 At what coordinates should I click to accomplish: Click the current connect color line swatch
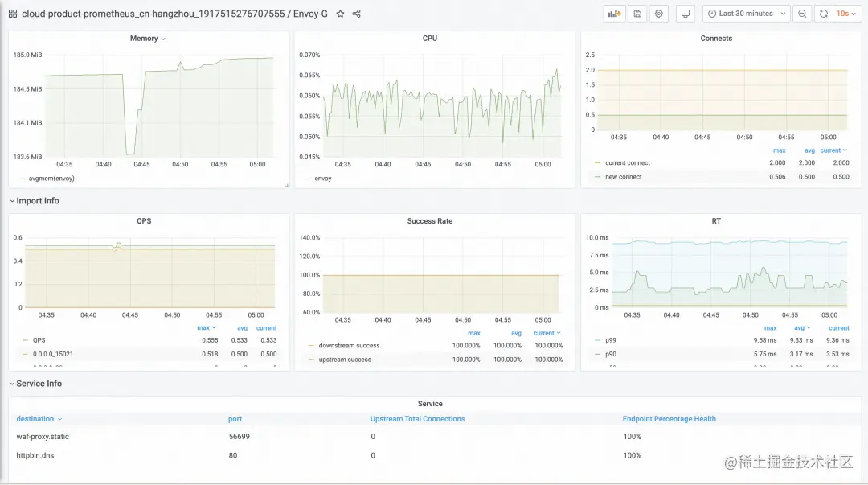597,163
